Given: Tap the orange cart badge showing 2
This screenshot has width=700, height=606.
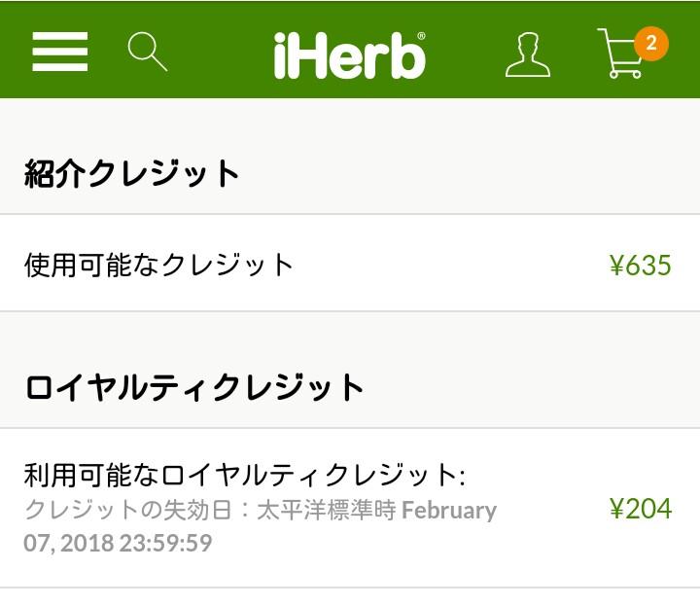Looking at the screenshot, I should tap(650, 43).
